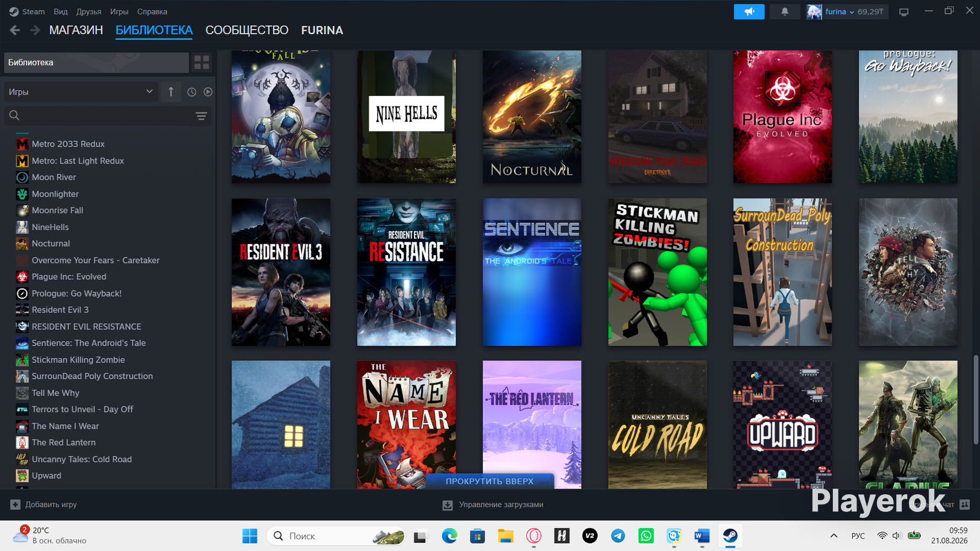Screen dimensions: 980x551
Task: Open the Overcome Your Fears Caretaker cover
Action: point(658,117)
